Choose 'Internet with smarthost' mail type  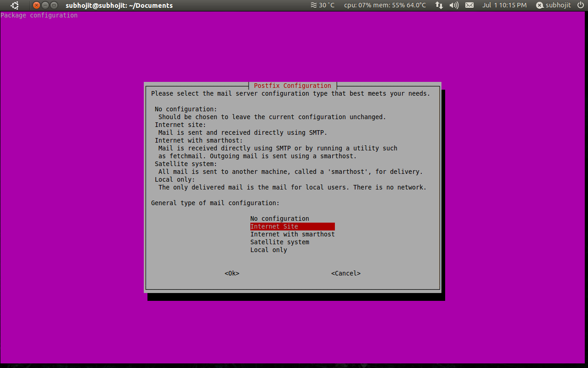(x=292, y=234)
